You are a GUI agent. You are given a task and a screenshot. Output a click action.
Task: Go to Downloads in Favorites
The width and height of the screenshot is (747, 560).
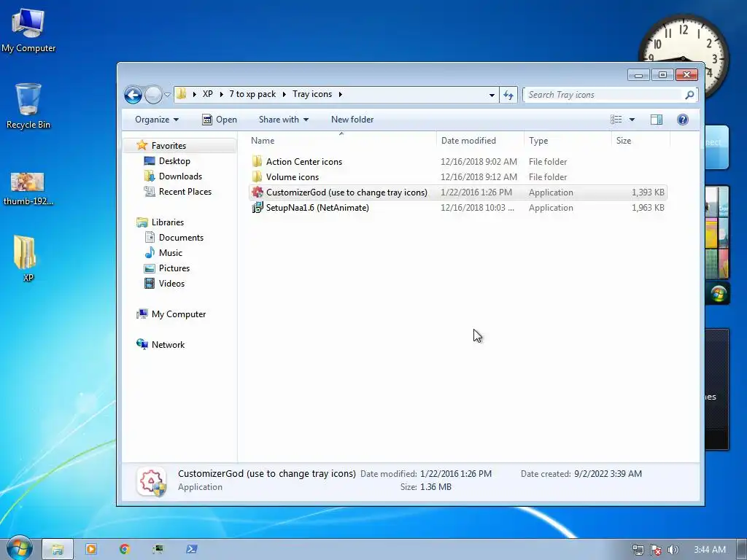pyautogui.click(x=180, y=176)
